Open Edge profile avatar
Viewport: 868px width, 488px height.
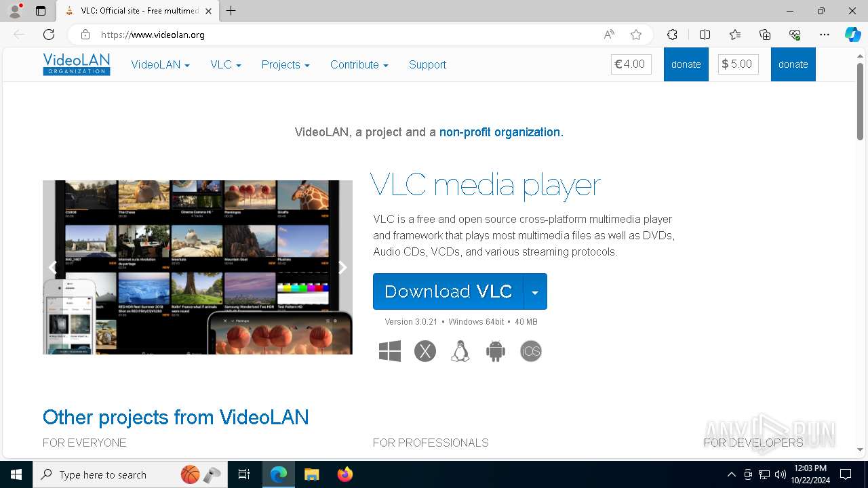15,11
